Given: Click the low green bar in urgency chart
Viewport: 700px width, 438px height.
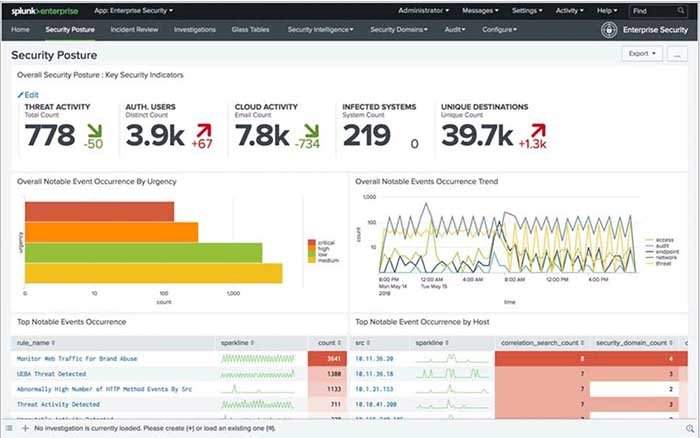Looking at the screenshot, I should 144,253.
